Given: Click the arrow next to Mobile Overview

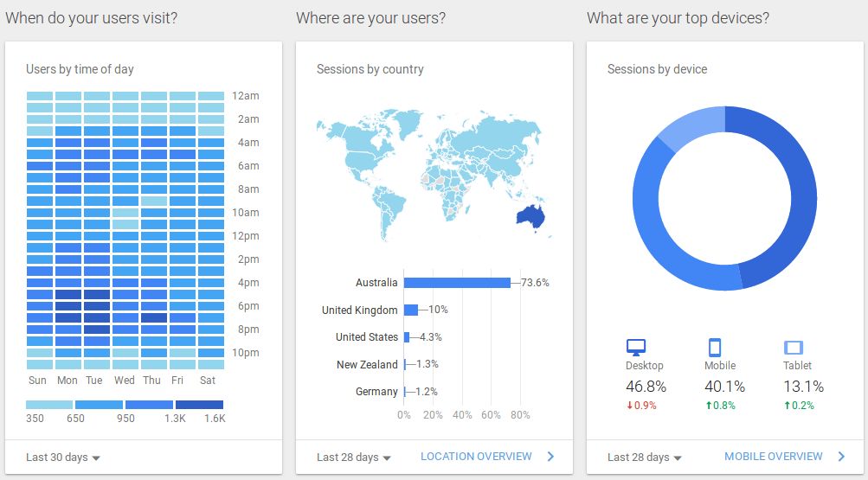Looking at the screenshot, I should [x=841, y=457].
